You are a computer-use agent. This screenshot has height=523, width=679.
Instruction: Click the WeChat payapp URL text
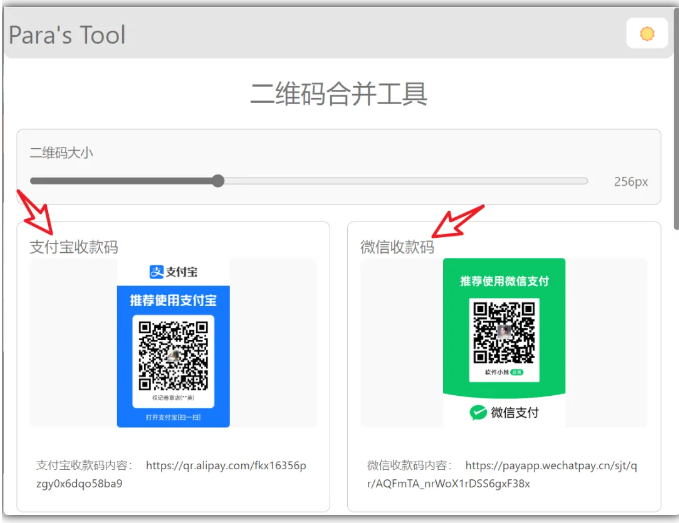(x=502, y=475)
